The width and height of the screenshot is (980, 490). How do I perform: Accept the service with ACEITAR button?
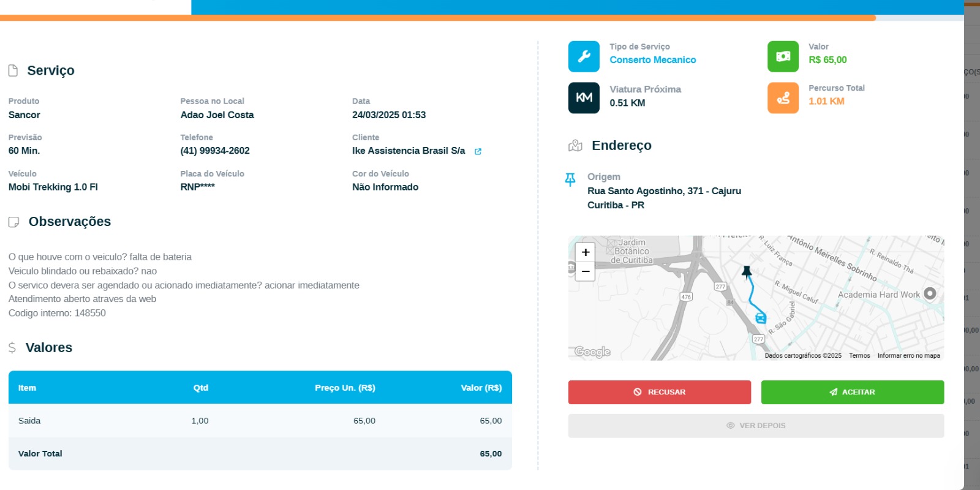[852, 392]
